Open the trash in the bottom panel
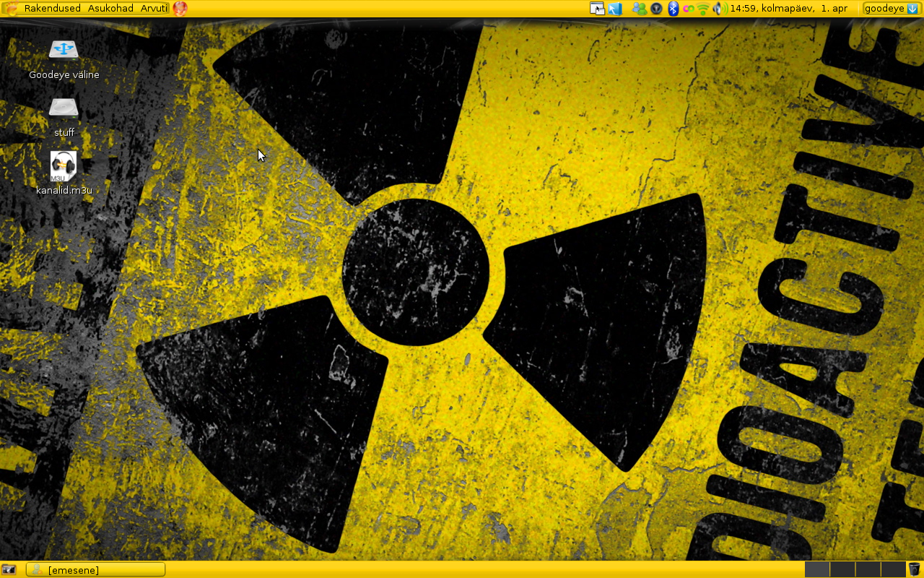The height and width of the screenshot is (578, 924). coord(915,569)
